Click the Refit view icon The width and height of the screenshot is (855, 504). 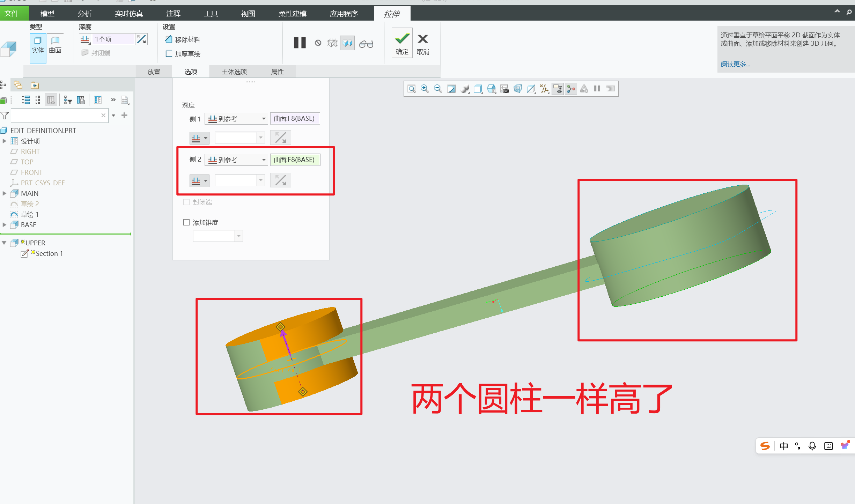412,89
